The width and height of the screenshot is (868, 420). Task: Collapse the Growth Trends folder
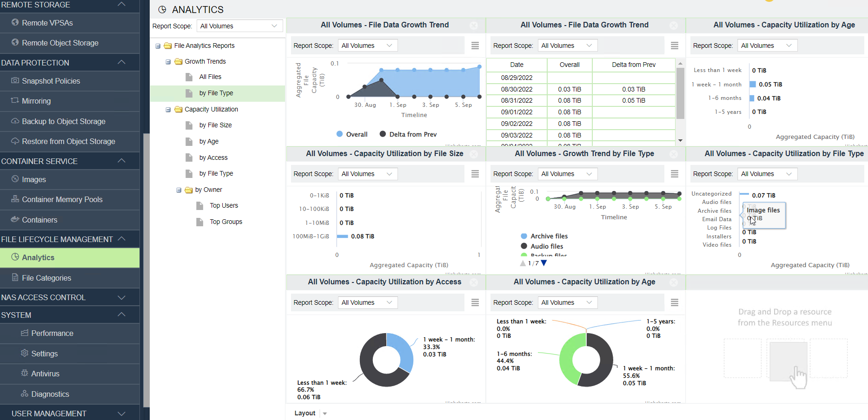[168, 62]
